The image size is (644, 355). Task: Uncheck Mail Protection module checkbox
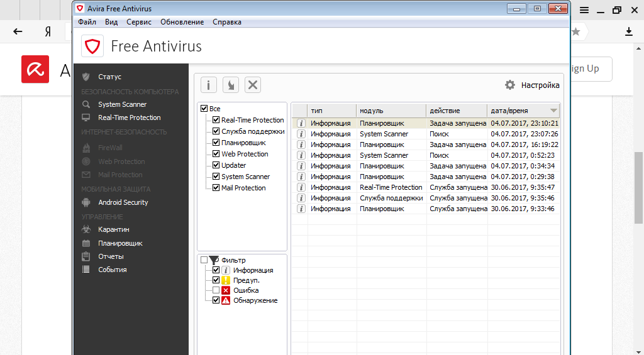216,188
